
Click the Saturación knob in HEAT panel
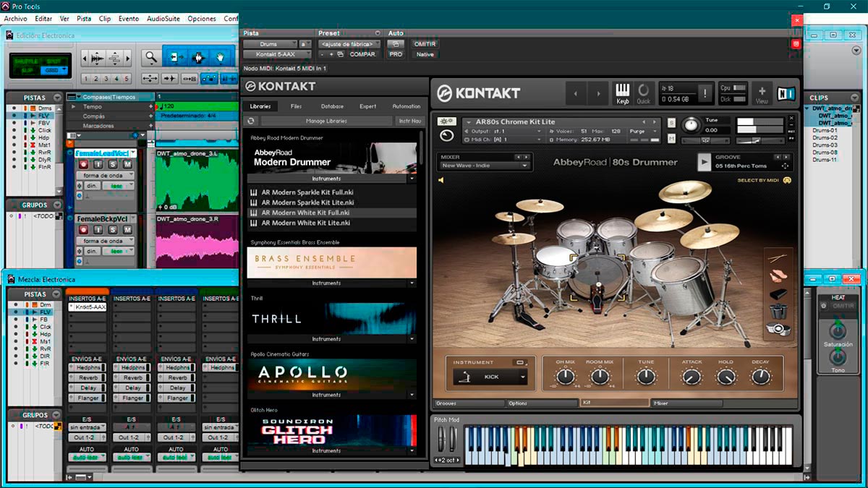[x=838, y=331]
